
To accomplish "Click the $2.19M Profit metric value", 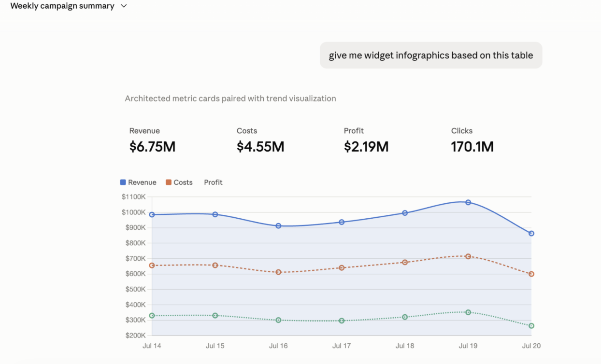I will (366, 147).
